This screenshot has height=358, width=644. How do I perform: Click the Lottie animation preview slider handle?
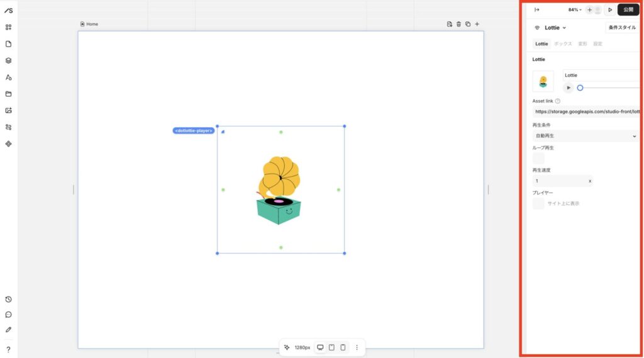(580, 88)
